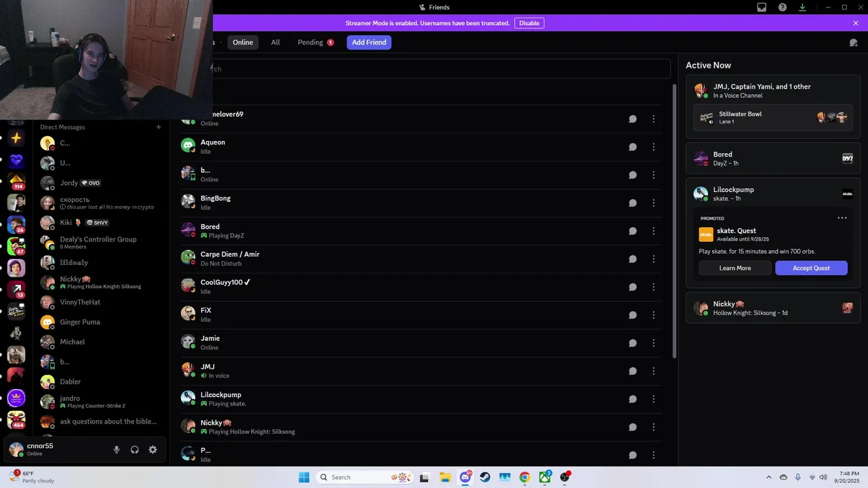
Task: Open more options for Lilcockpump
Action: tap(654, 399)
